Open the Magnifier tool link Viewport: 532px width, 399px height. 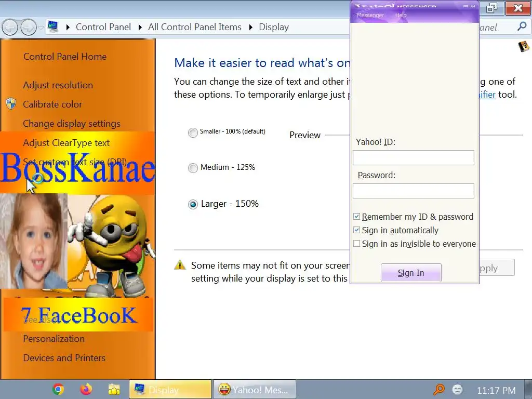(487, 95)
